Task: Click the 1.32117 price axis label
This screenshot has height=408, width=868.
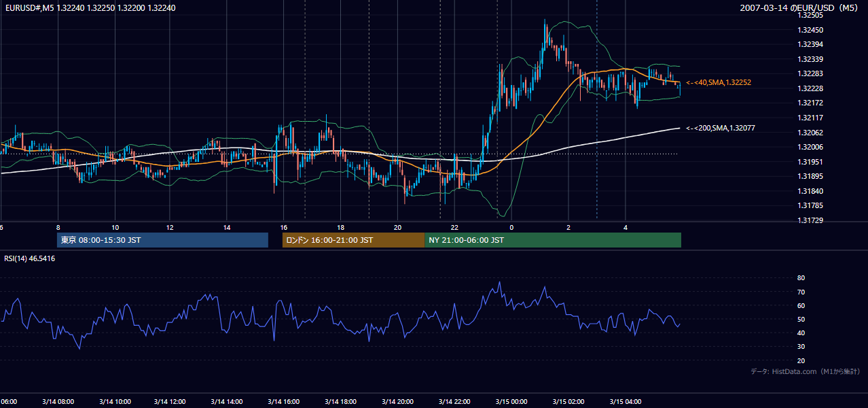Action: (810, 118)
